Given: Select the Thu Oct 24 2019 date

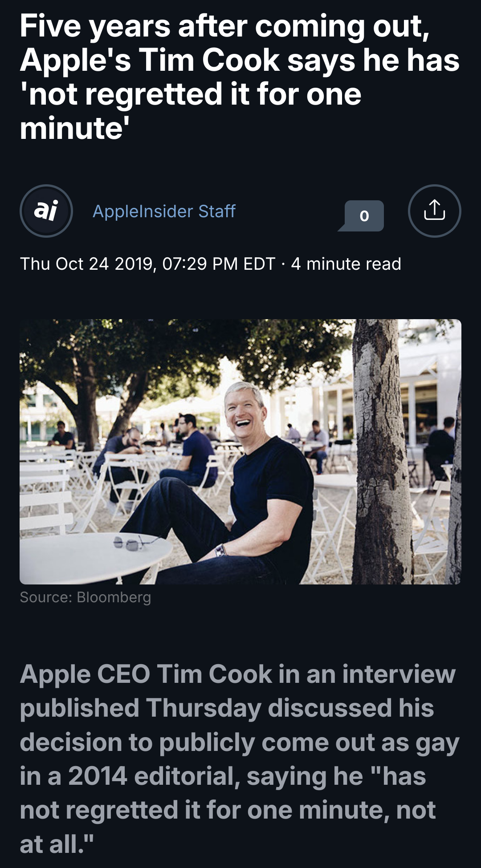Looking at the screenshot, I should (x=87, y=264).
